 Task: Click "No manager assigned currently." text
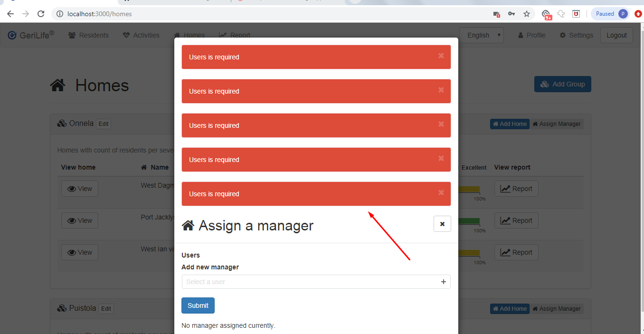(228, 325)
